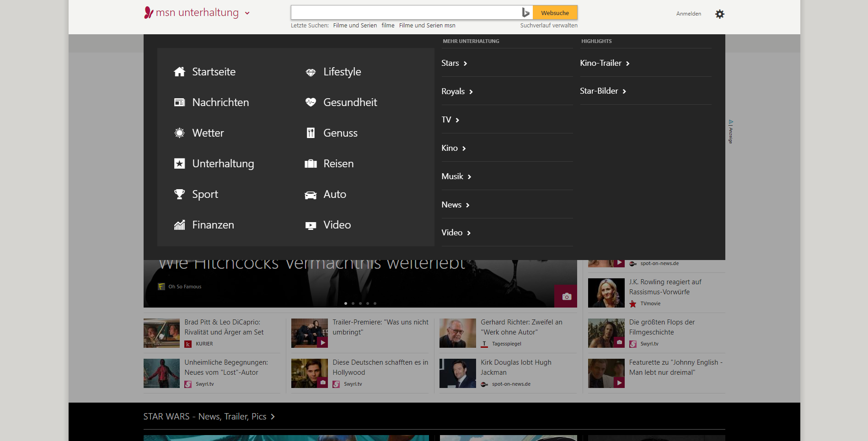
Task: Click the Gesundheit heart icon
Action: [311, 102]
